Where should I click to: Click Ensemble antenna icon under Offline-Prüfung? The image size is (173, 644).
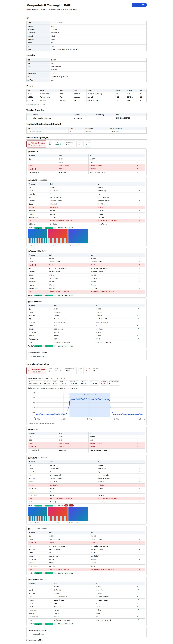(29, 152)
